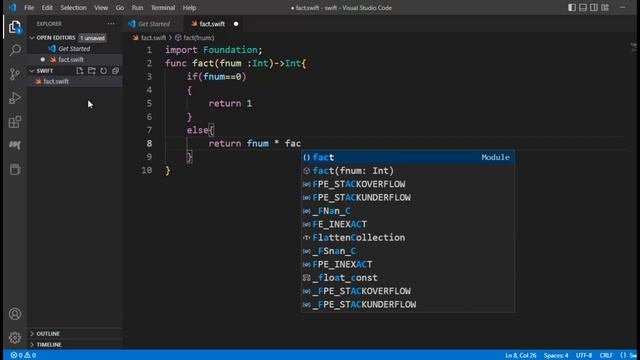The image size is (640, 360).
Task: Open Customize Layout icon in title bar
Action: [x=605, y=7]
